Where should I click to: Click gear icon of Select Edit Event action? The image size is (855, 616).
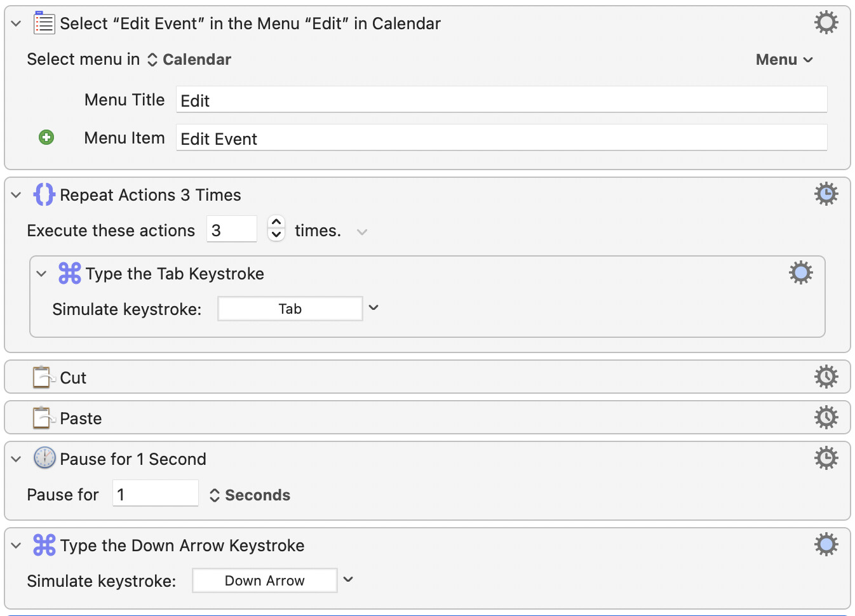[x=826, y=23]
